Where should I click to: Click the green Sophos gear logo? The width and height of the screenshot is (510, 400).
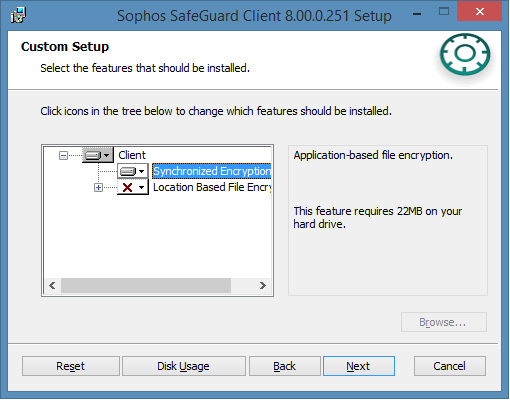tap(465, 54)
